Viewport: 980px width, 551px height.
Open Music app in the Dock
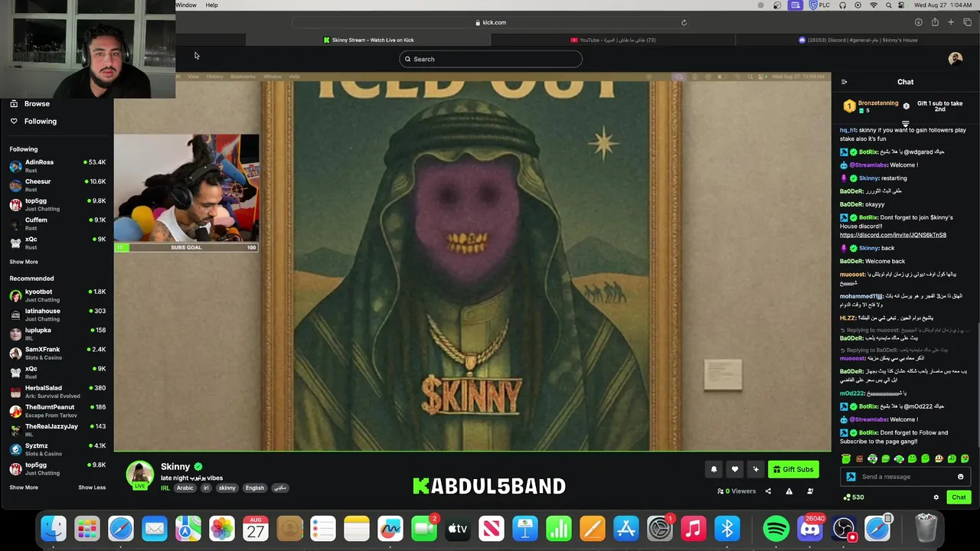pos(694,528)
